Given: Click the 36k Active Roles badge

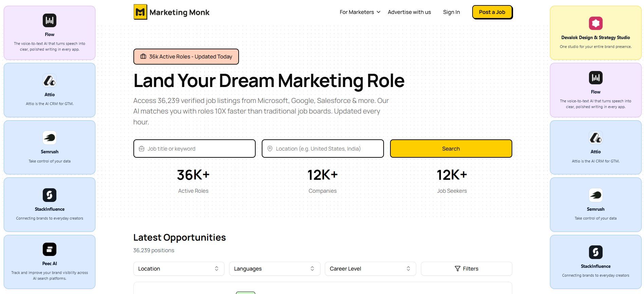Looking at the screenshot, I should (x=186, y=56).
